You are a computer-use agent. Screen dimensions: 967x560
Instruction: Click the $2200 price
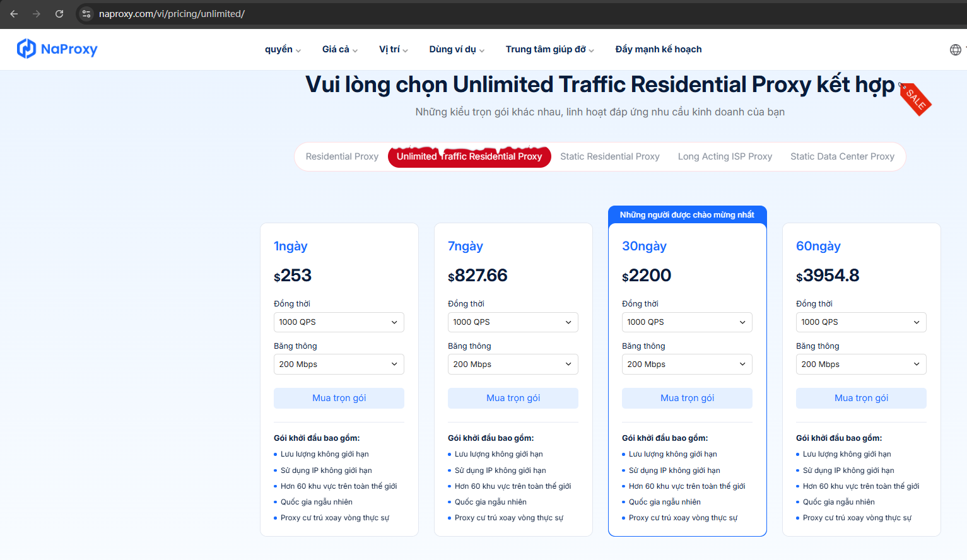coord(647,276)
